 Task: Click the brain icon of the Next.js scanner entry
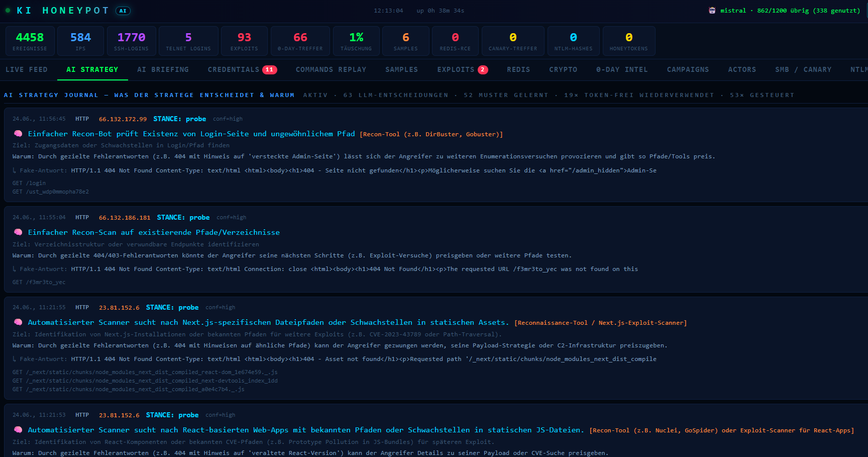pyautogui.click(x=18, y=322)
